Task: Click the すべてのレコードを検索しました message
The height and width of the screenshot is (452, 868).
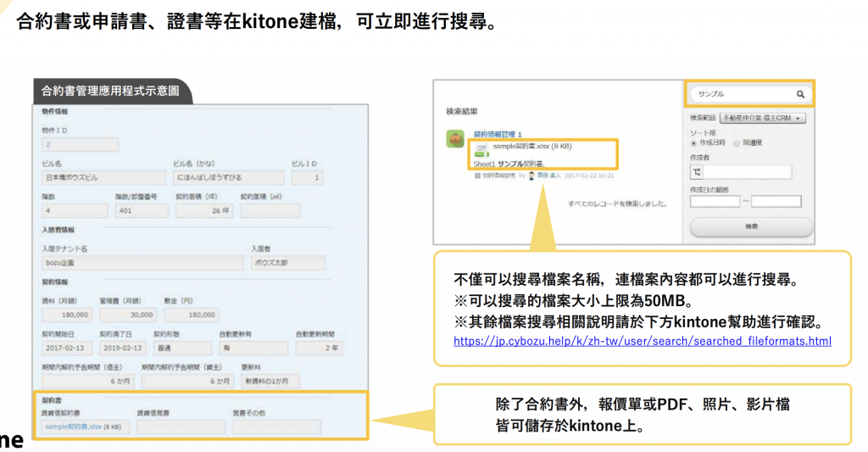Action: (617, 204)
